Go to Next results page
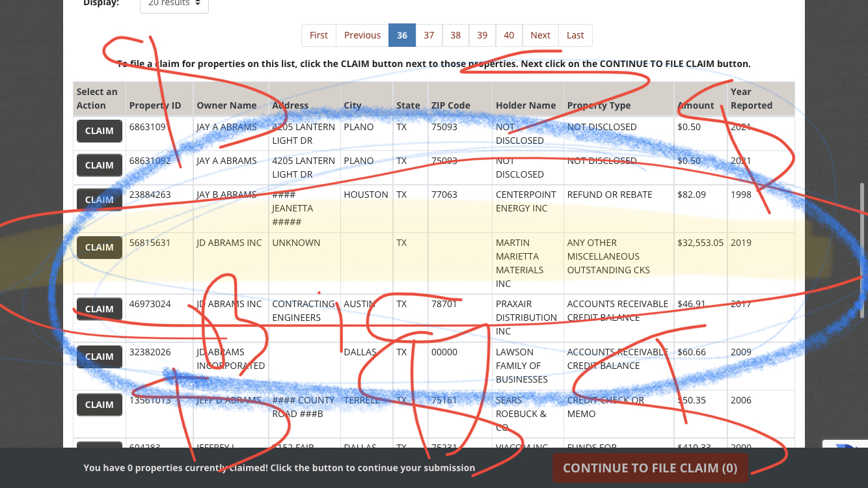 pos(540,35)
